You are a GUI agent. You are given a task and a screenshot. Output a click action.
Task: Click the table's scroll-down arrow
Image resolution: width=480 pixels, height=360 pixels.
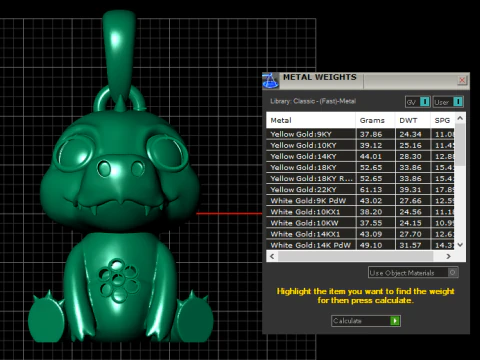click(460, 245)
